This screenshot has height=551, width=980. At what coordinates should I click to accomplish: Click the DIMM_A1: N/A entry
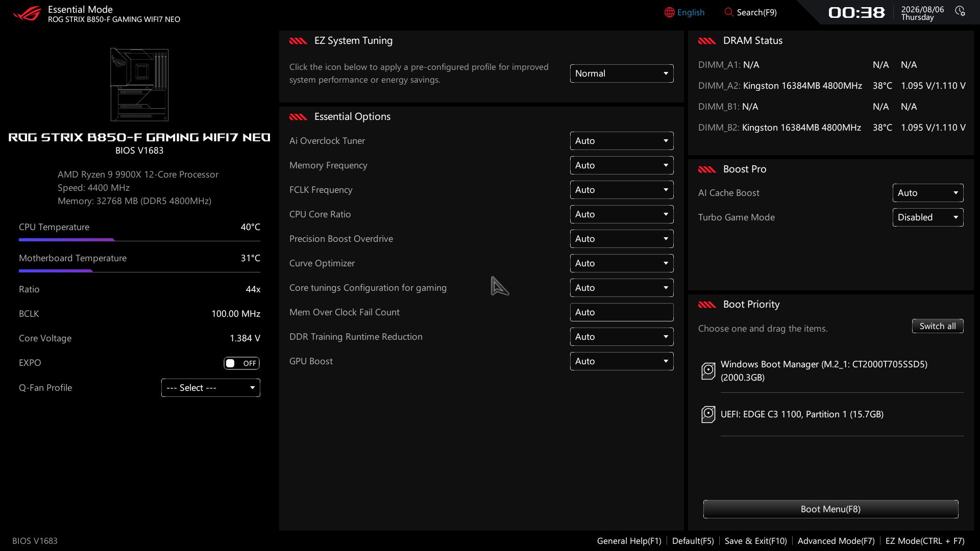(x=728, y=65)
